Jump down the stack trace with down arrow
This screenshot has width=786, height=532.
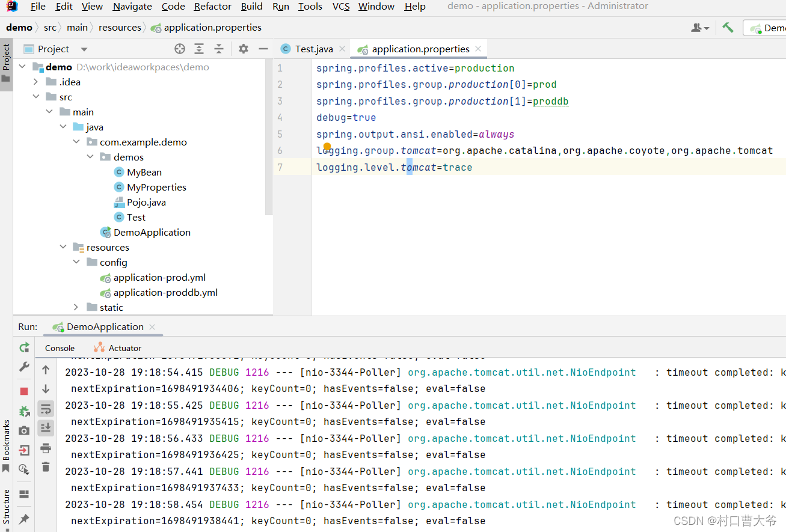tap(46, 390)
